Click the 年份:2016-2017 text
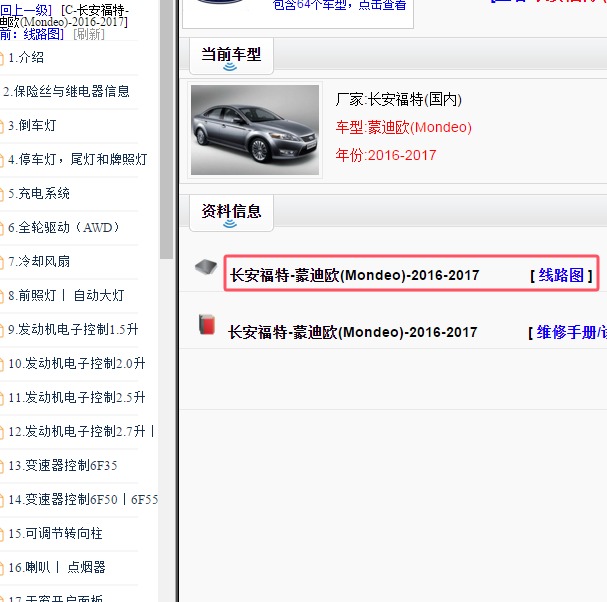 pyautogui.click(x=386, y=155)
